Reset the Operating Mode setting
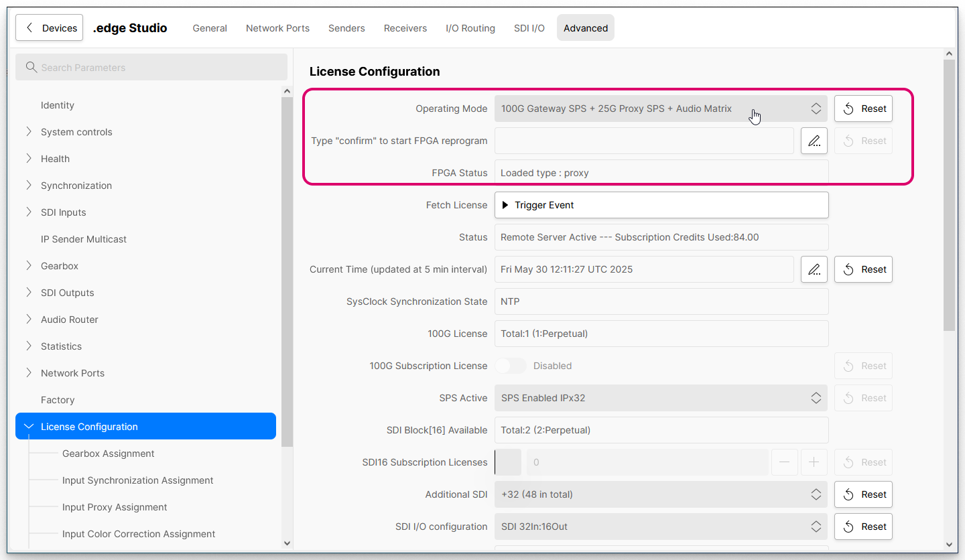 click(863, 109)
